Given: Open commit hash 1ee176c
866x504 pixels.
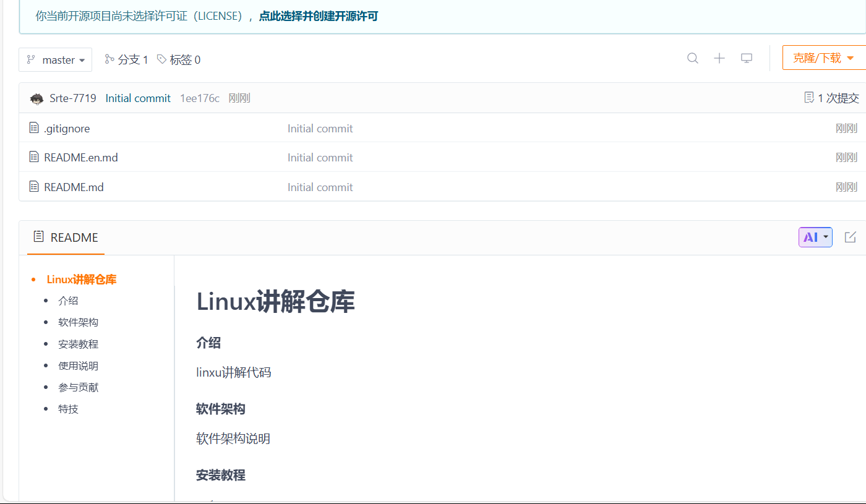Looking at the screenshot, I should point(200,98).
